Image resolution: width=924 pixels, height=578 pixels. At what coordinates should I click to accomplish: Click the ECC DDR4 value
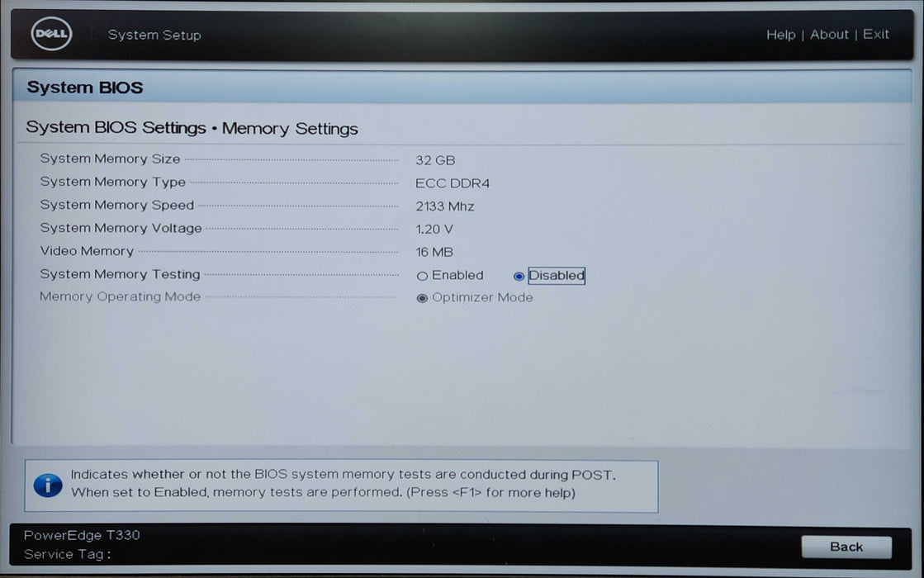coord(453,183)
